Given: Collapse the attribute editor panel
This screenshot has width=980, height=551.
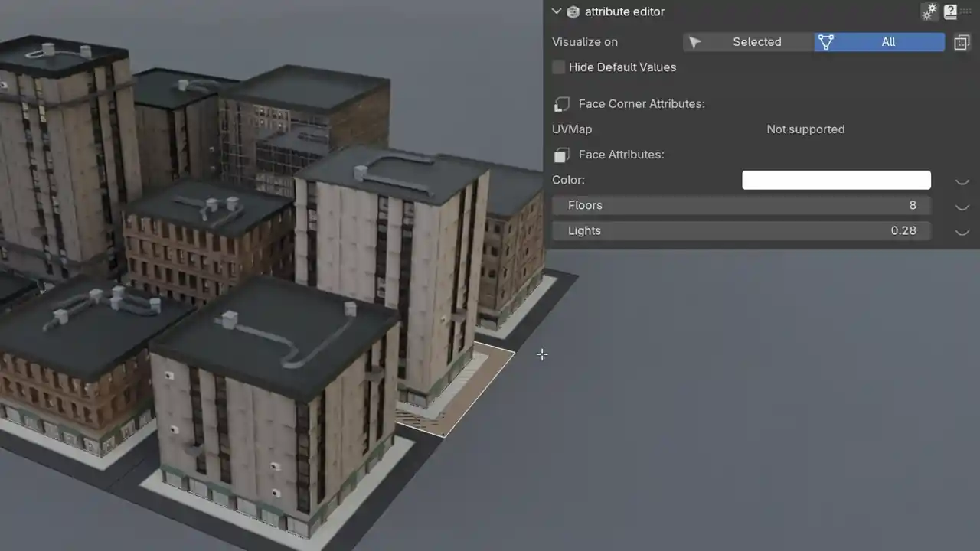Looking at the screenshot, I should click(557, 11).
